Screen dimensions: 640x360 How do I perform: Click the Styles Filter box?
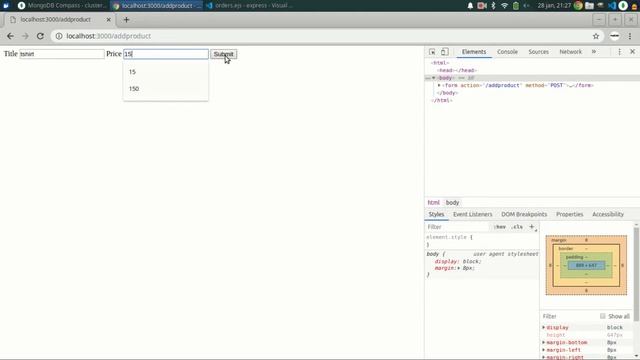point(457,227)
